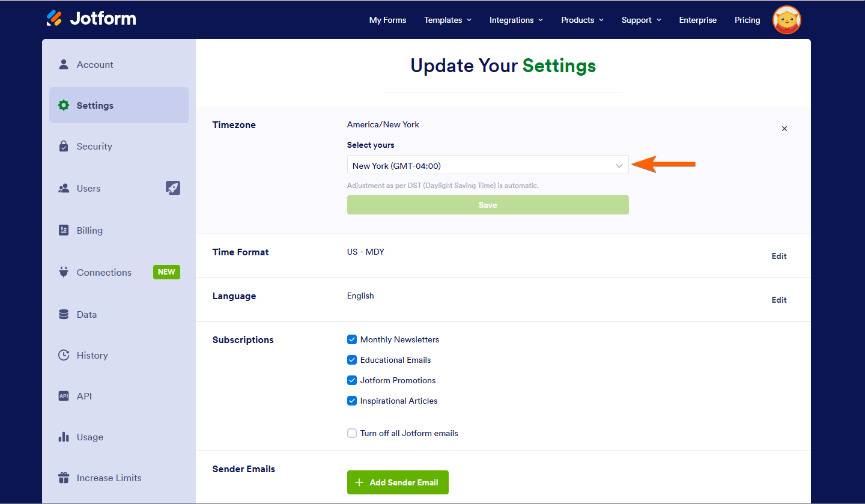Click the US - MDY time format value
The width and height of the screenshot is (865, 504).
point(366,252)
